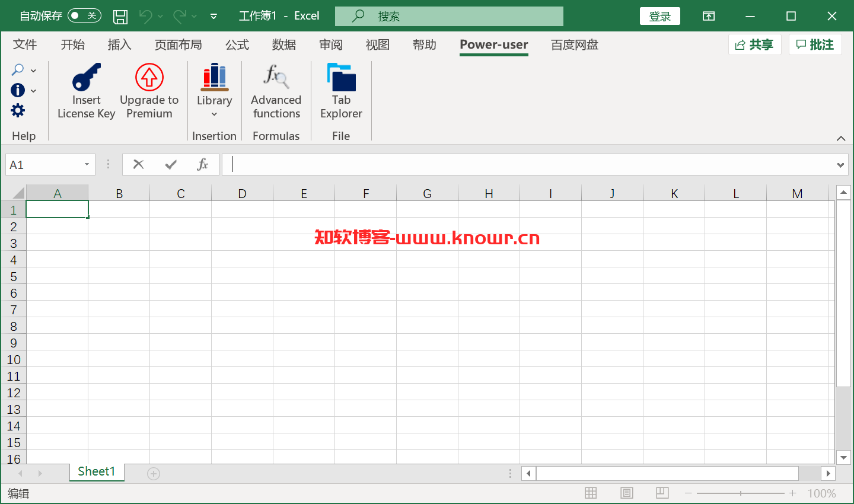Switch to Normal view icon in status bar
Screen dimensions: 854x504
click(591, 493)
